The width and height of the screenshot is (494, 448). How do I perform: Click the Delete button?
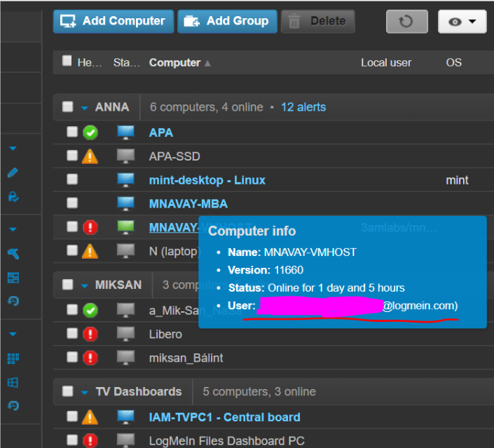tap(318, 22)
